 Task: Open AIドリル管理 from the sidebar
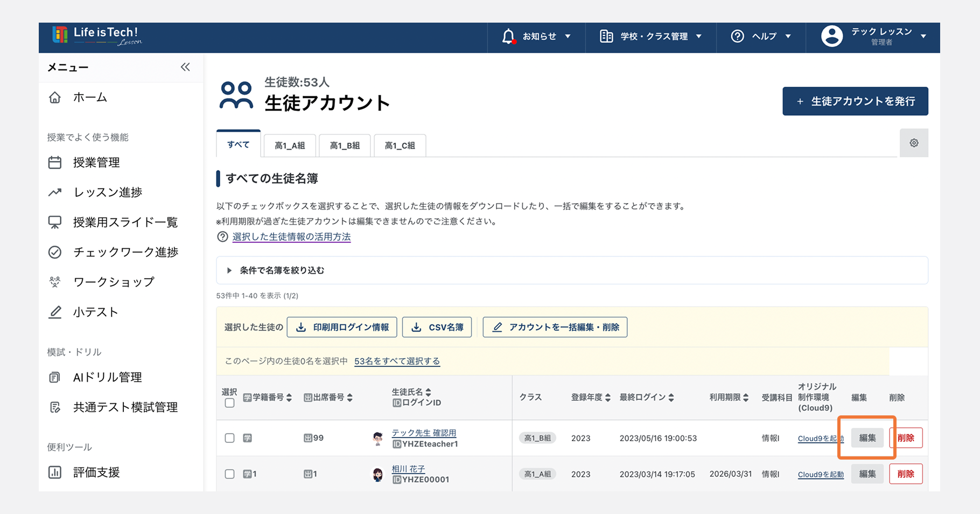click(107, 377)
